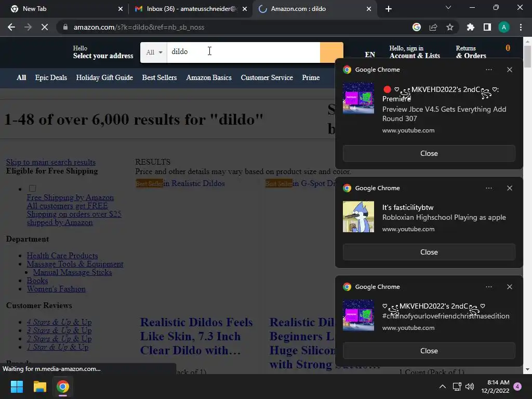Open options menu of fasticilitybtw notification

[x=488, y=188]
